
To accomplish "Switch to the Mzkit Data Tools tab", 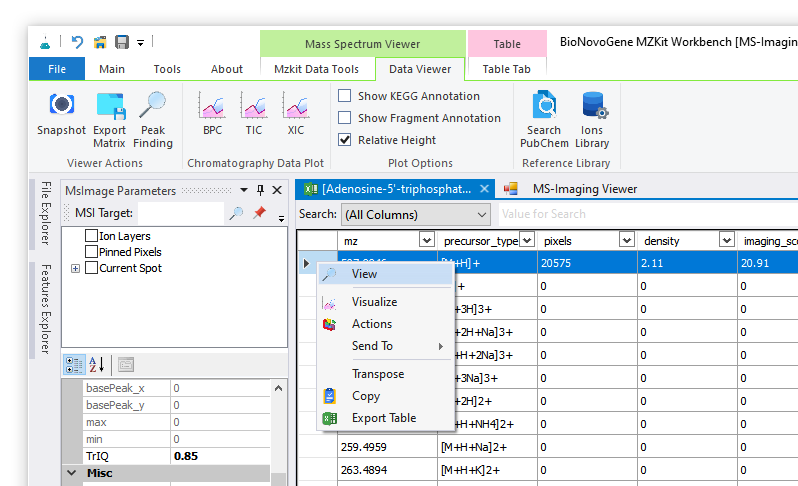I will (x=316, y=69).
